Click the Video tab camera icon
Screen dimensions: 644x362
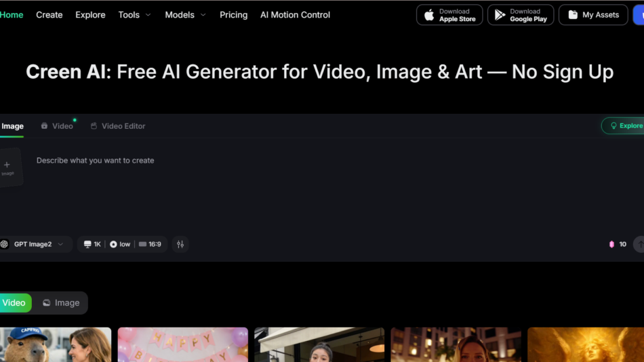coord(44,125)
